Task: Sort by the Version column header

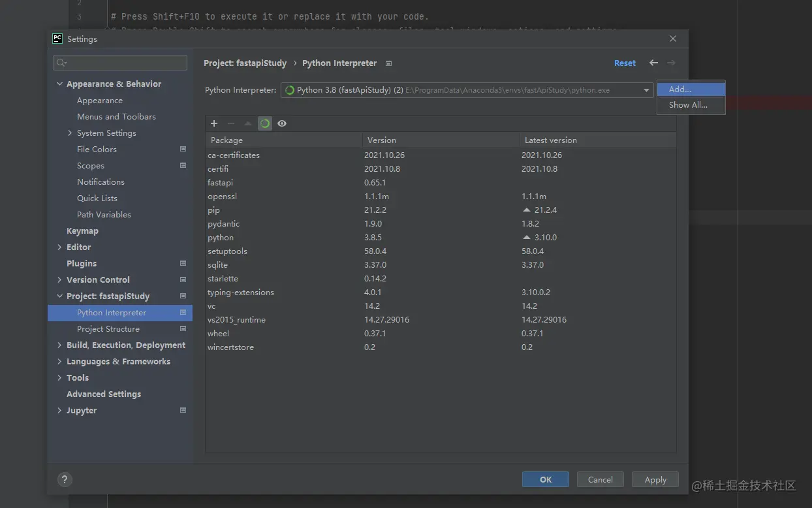Action: [x=441, y=140]
